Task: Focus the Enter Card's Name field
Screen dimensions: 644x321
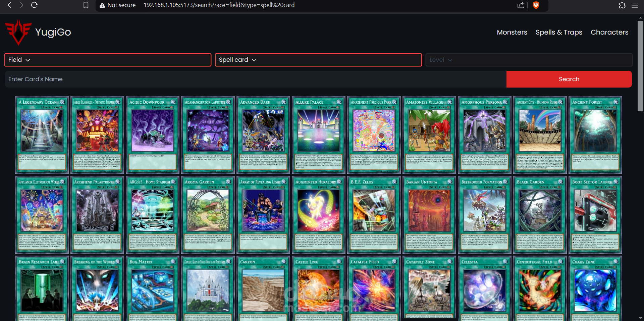Action: pos(256,79)
